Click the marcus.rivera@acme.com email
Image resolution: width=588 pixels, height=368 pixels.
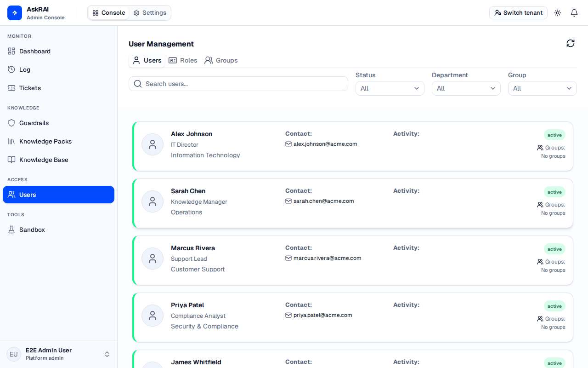(328, 258)
